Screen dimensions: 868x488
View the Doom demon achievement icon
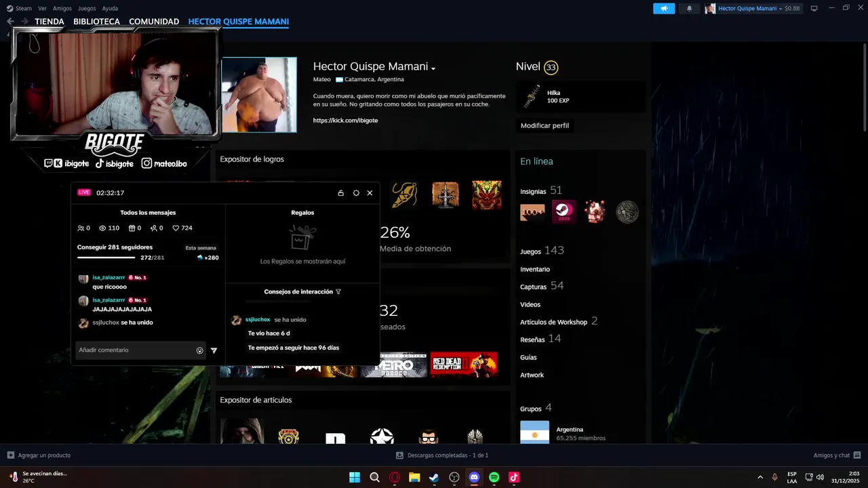(x=487, y=195)
